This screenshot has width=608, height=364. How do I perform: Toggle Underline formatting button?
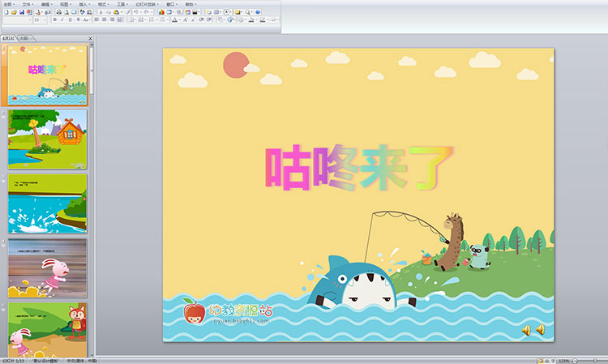click(x=71, y=20)
